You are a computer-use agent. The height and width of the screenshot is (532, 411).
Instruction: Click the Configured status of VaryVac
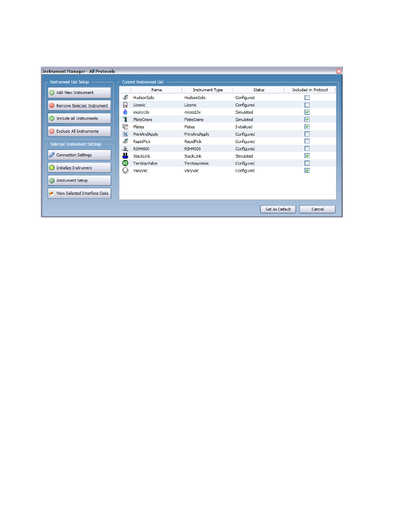coord(245,171)
